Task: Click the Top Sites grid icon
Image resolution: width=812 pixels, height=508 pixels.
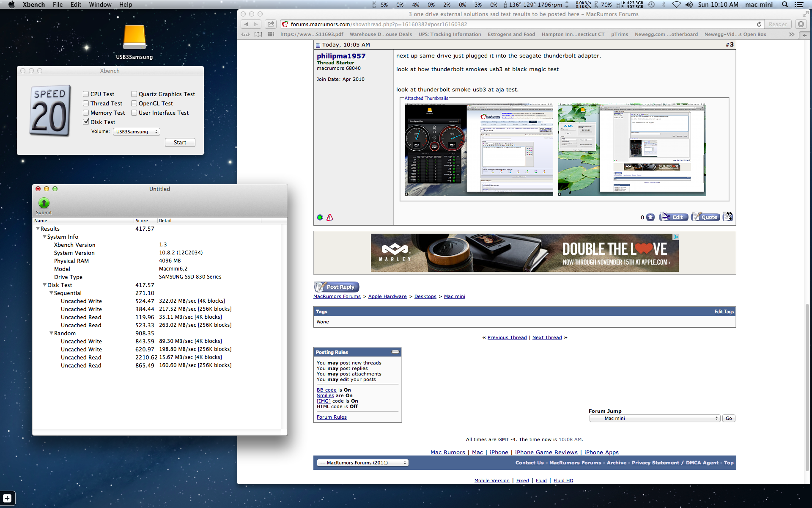Action: point(271,34)
